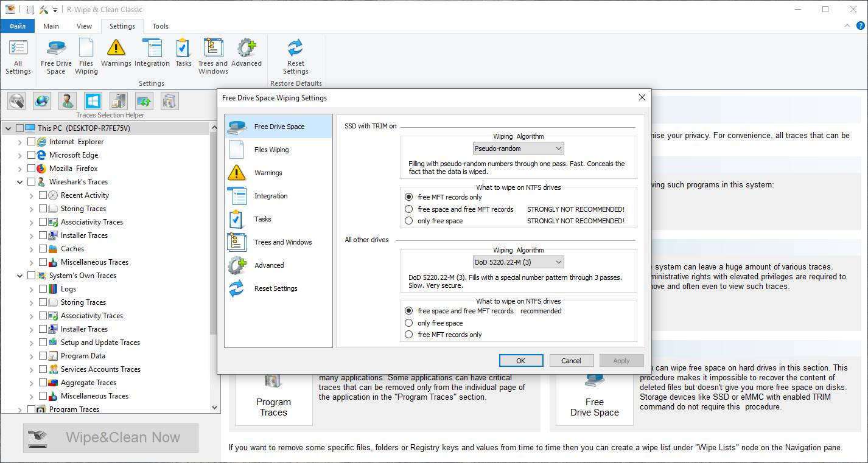Screen dimensions: 868x463
Task: Select Warnings in dialog sidebar
Action: [278, 173]
